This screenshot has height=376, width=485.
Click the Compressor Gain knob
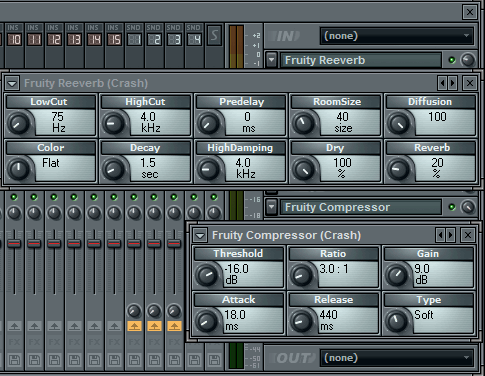[x=397, y=275]
